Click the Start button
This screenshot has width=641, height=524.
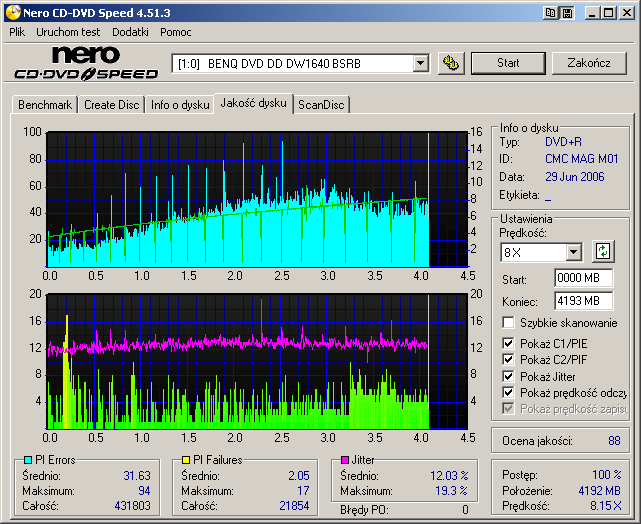point(508,63)
